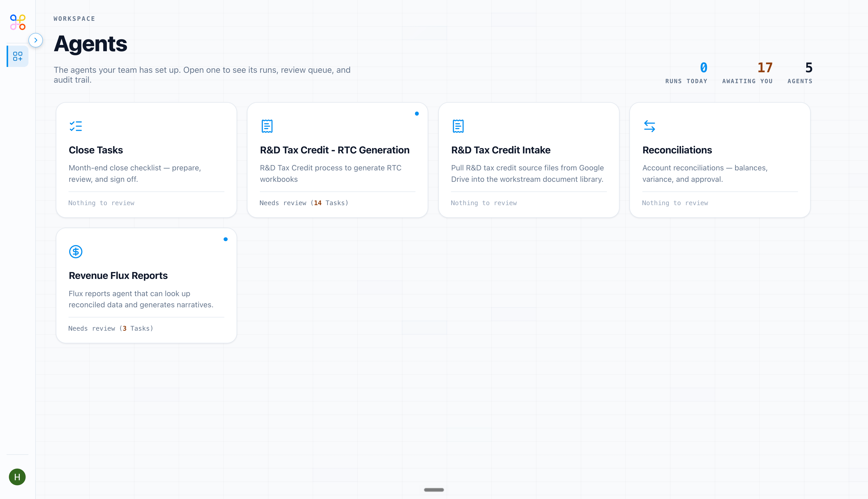Click the Reconciliations swap arrows icon
Image resolution: width=868 pixels, height=499 pixels.
coord(649,126)
